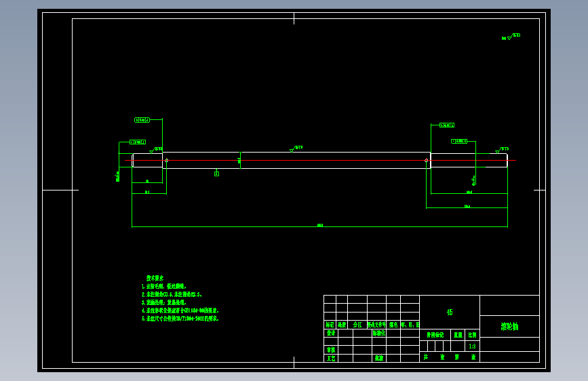This screenshot has width=588, height=381.
Task: Click the 更改文件号 cell in title block
Action: click(x=376, y=325)
